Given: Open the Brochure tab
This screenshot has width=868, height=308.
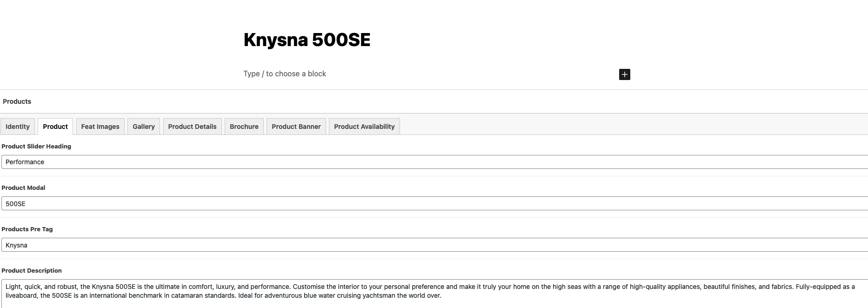Looking at the screenshot, I should (x=244, y=127).
